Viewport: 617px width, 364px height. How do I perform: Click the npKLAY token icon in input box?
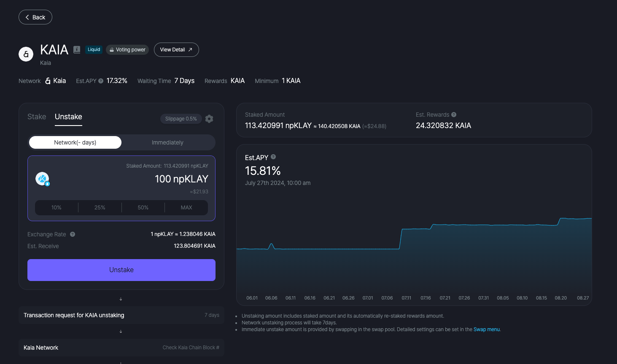42,179
